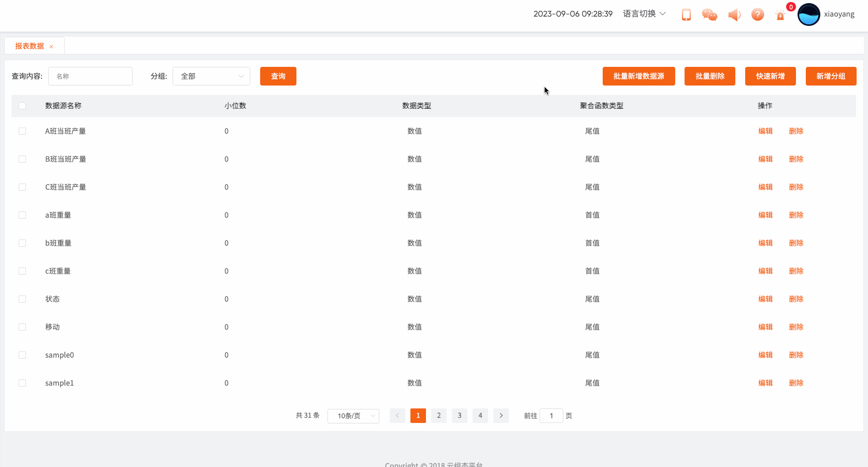Close the 报表数据 tab
Screen dimensions: 868x467
[51, 47]
